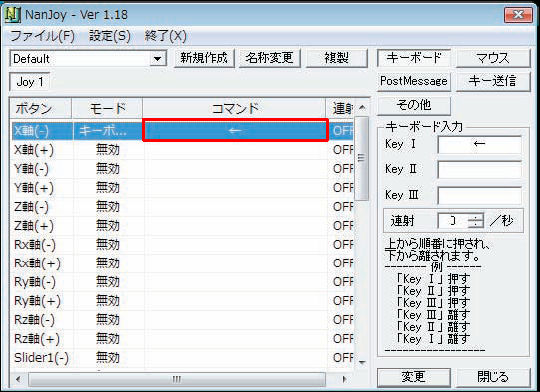540x392 pixels.
Task: Click the 閉じる button
Action: 493,378
